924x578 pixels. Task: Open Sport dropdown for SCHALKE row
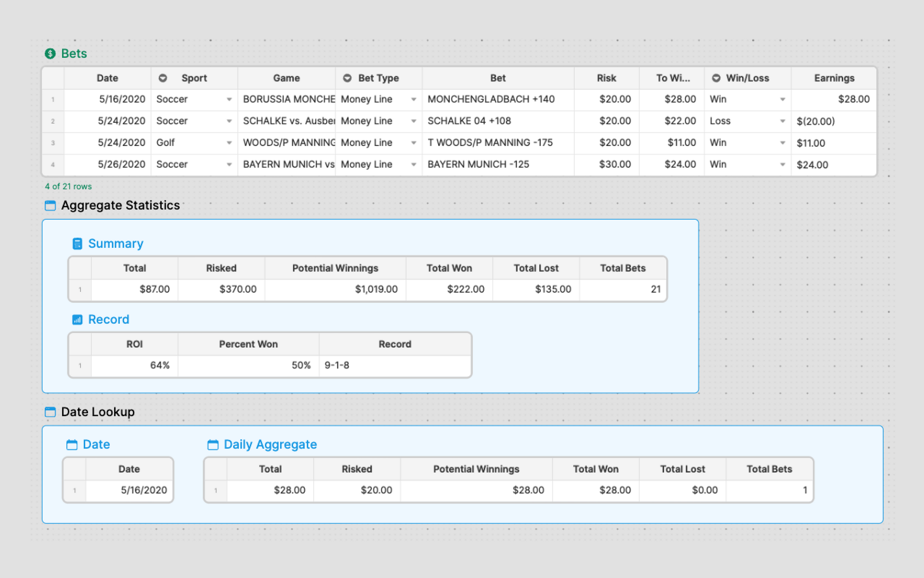pyautogui.click(x=229, y=121)
